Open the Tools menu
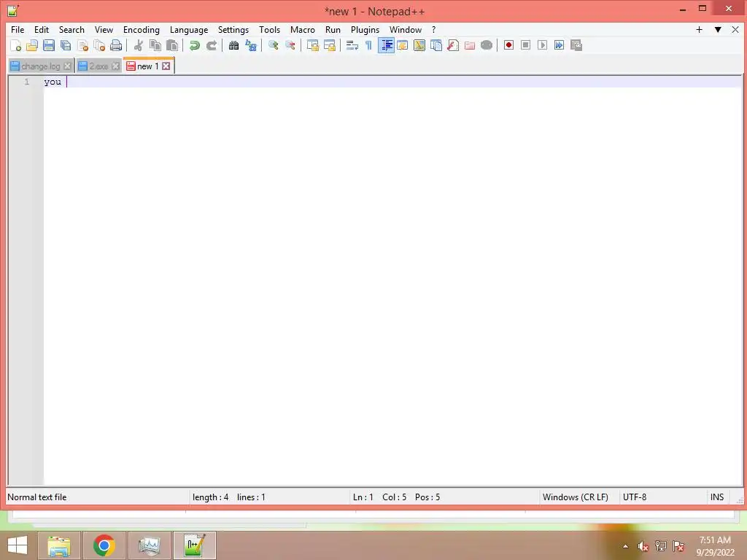The height and width of the screenshot is (560, 747). 269,29
